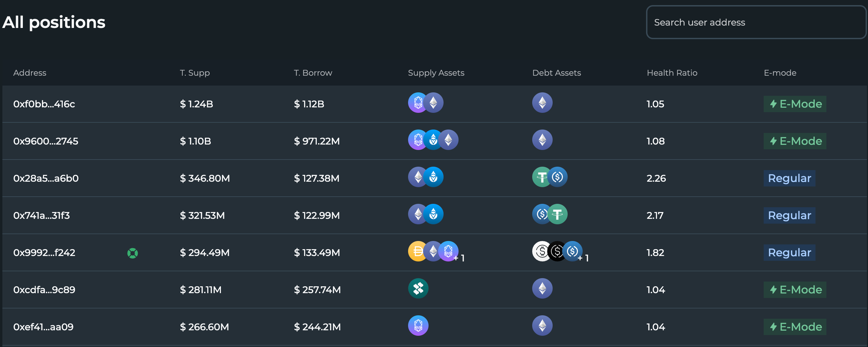
Task: Click the black debt icon in 0x9992...f242 row
Action: coord(557,252)
